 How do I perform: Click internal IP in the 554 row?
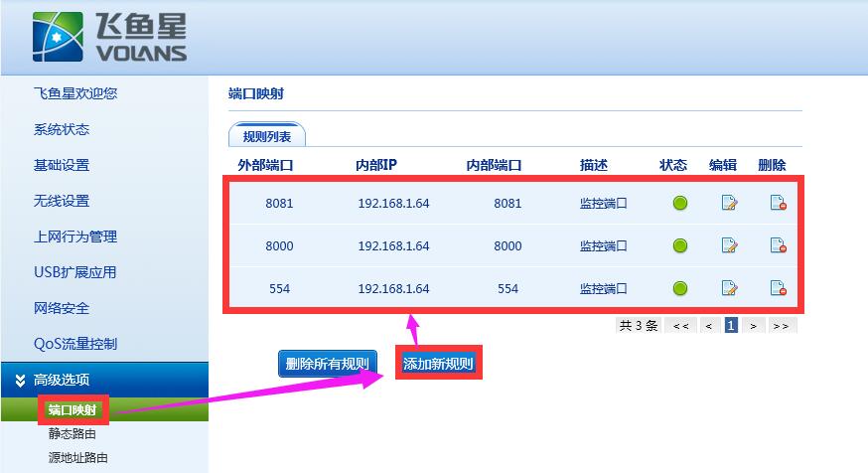(393, 288)
